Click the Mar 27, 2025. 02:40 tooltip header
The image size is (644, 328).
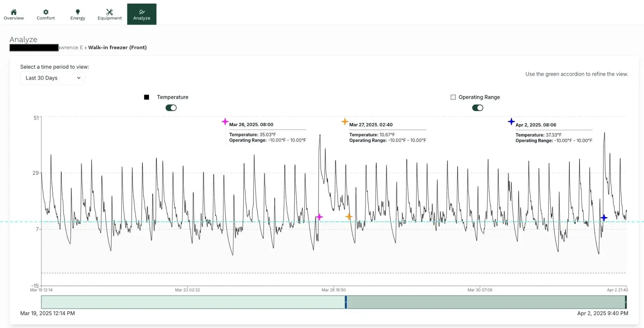(371, 125)
